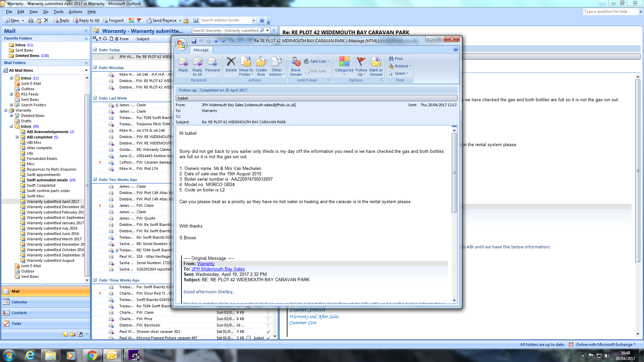Screen dimensions: 644x362
Task: Collapse the Date: Monday message group
Action: click(95, 68)
